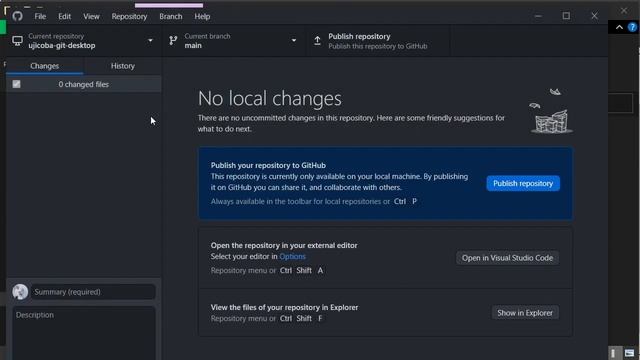The width and height of the screenshot is (640, 360).
Task: Open the File menu
Action: coord(40,16)
